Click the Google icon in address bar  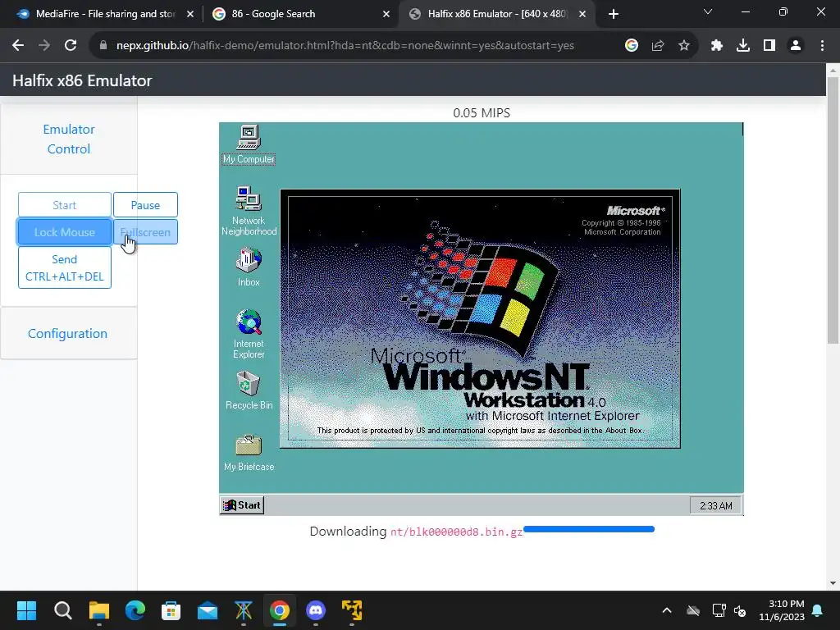[x=631, y=46]
